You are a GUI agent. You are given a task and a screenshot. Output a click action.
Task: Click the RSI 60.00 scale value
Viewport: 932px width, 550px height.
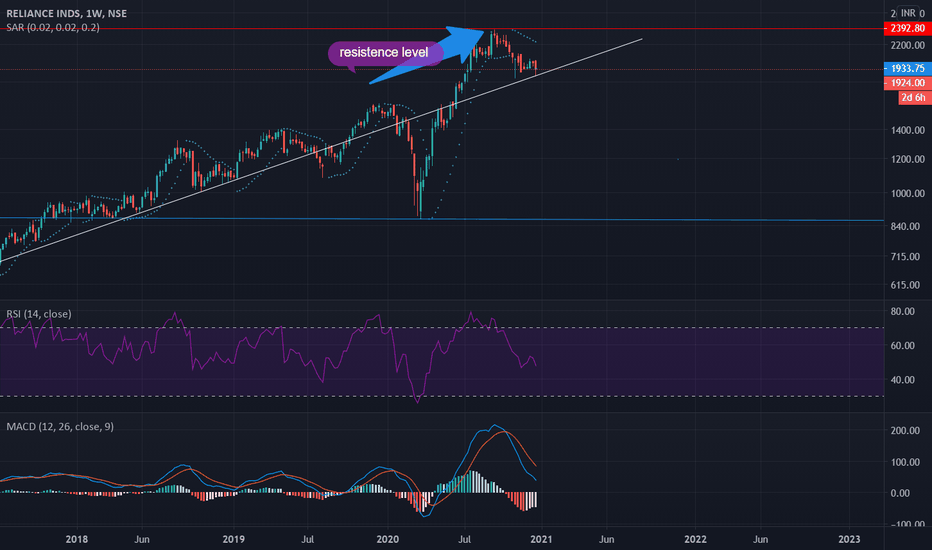[902, 345]
